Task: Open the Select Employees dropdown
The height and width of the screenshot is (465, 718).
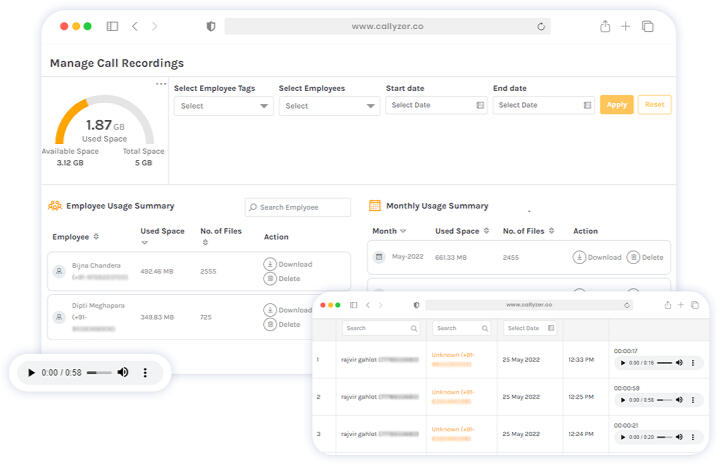Action: click(x=328, y=105)
